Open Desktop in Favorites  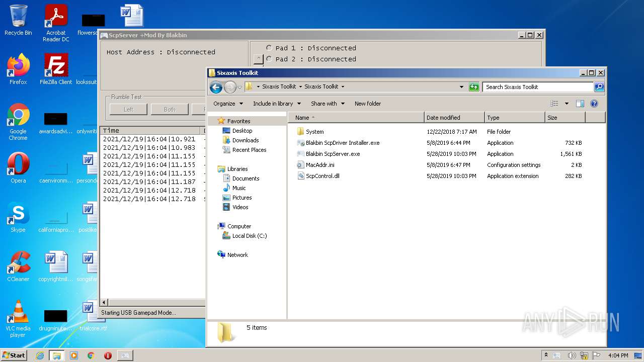tap(242, 131)
